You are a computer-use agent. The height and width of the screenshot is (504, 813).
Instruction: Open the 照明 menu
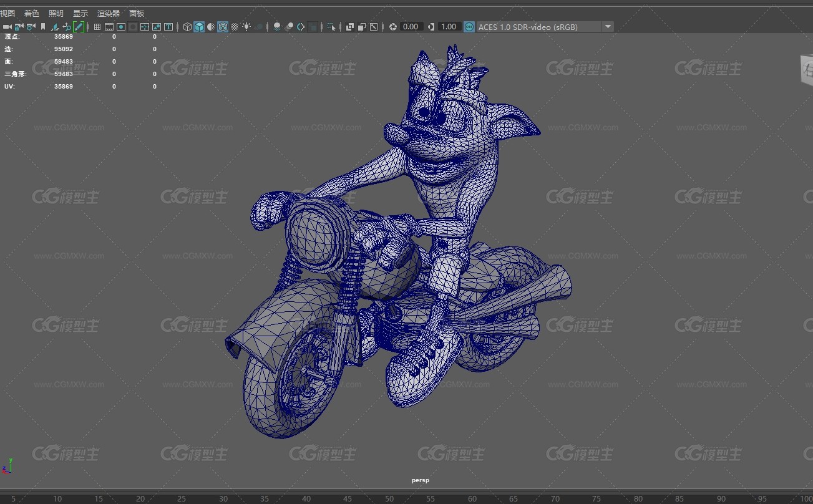(x=56, y=13)
